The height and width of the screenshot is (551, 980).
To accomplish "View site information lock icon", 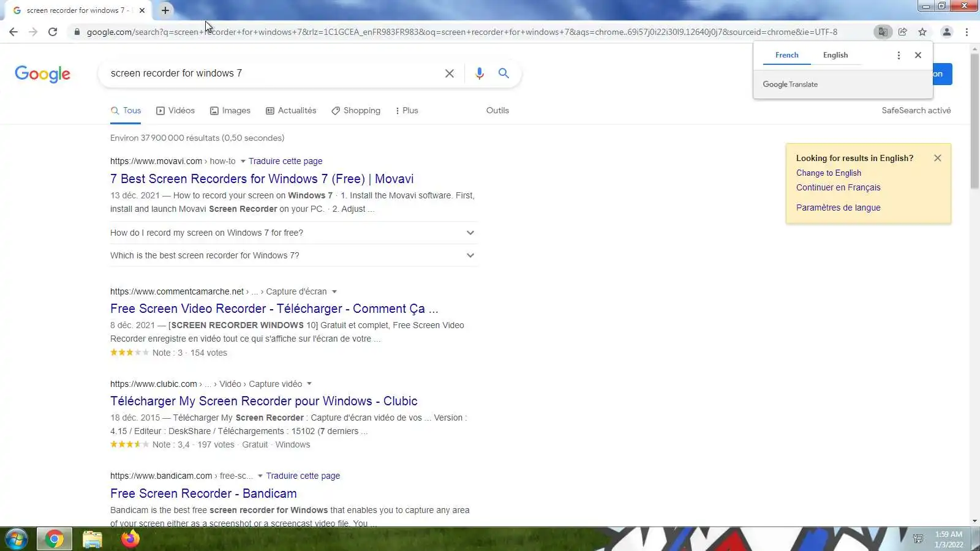I will 77,32.
